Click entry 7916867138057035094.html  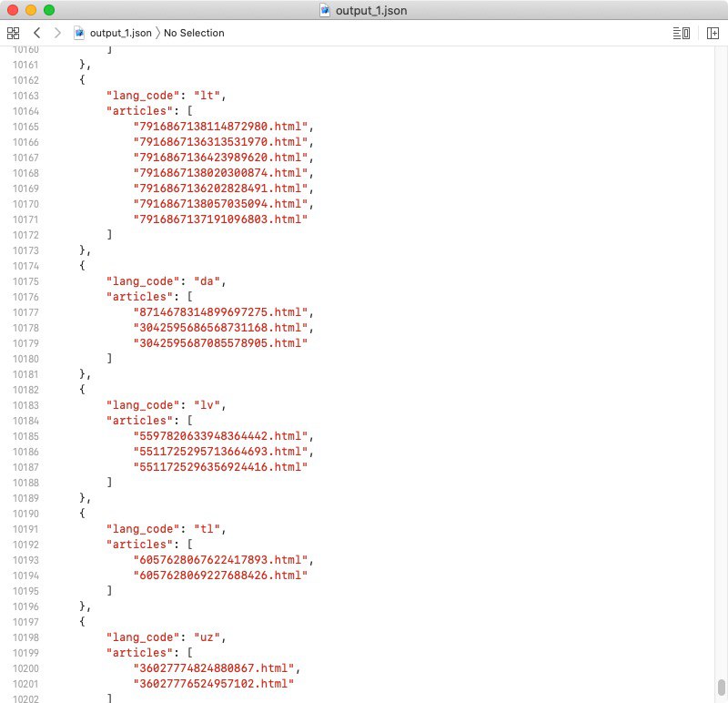point(220,204)
